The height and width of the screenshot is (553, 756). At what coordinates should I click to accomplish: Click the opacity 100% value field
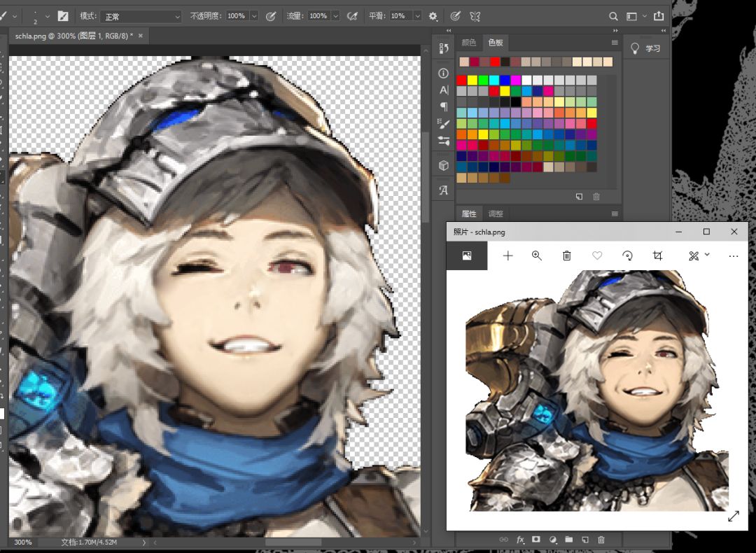pyautogui.click(x=237, y=16)
